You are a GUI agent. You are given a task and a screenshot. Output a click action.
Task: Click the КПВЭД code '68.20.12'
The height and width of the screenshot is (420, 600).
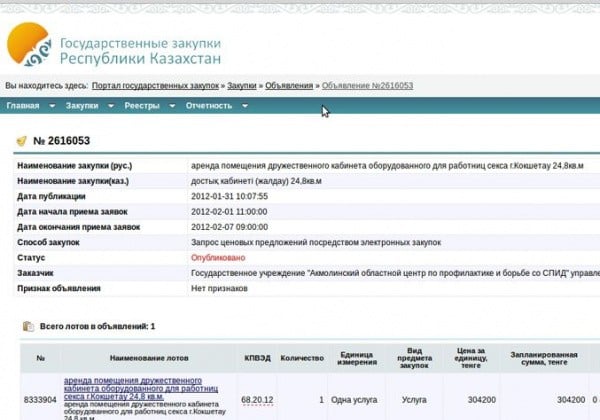(x=255, y=399)
